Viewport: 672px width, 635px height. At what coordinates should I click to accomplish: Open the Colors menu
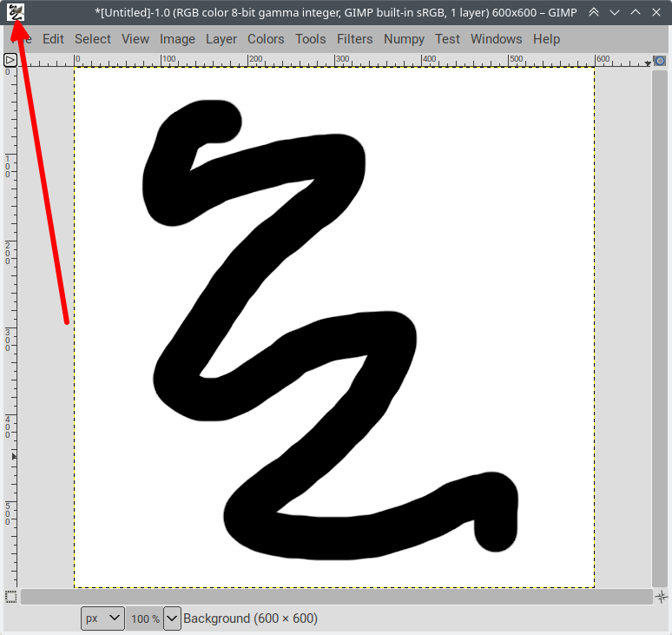coord(266,39)
